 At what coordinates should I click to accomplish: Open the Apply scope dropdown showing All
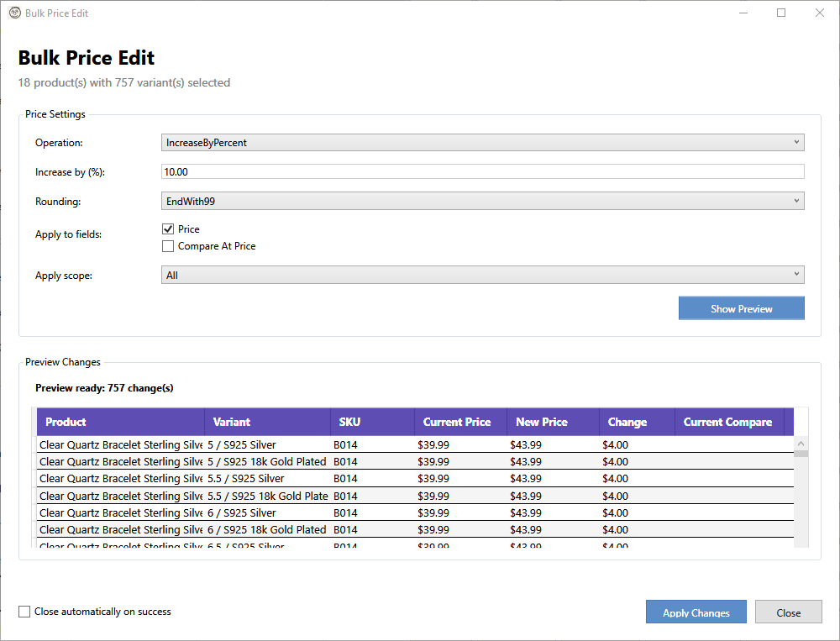(483, 274)
